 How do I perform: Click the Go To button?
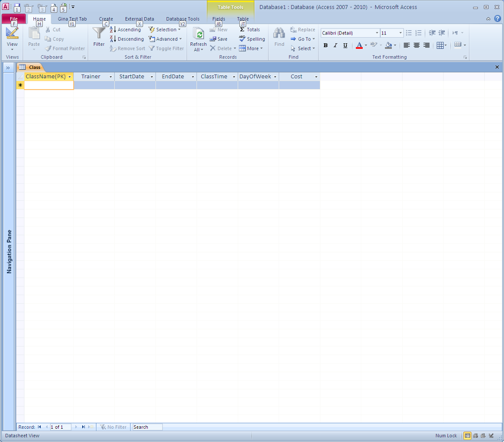click(x=302, y=39)
